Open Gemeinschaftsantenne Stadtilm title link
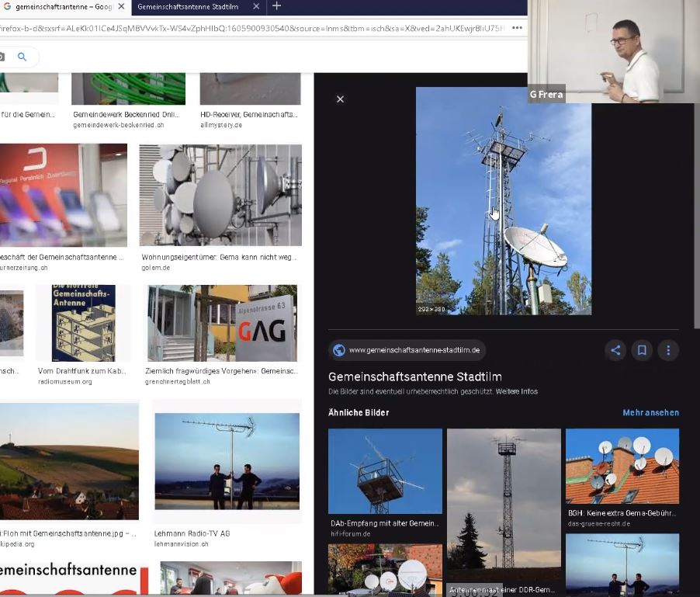 tap(415, 377)
